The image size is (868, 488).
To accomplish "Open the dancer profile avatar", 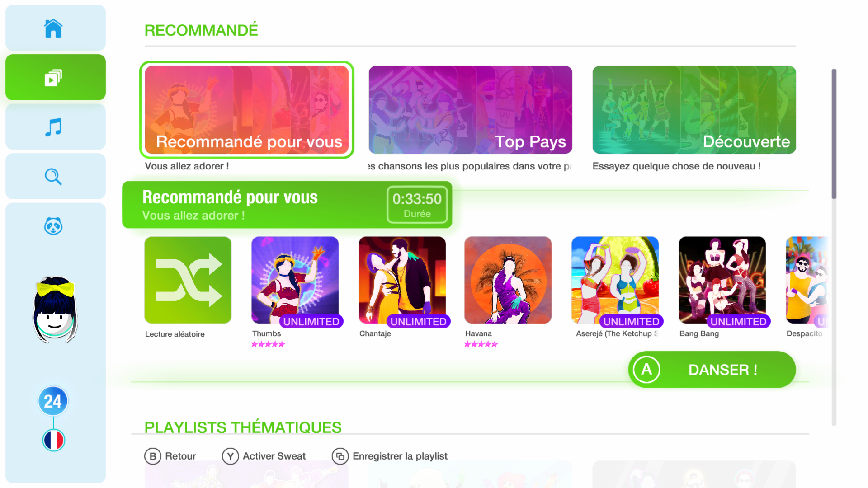I will 55,310.
